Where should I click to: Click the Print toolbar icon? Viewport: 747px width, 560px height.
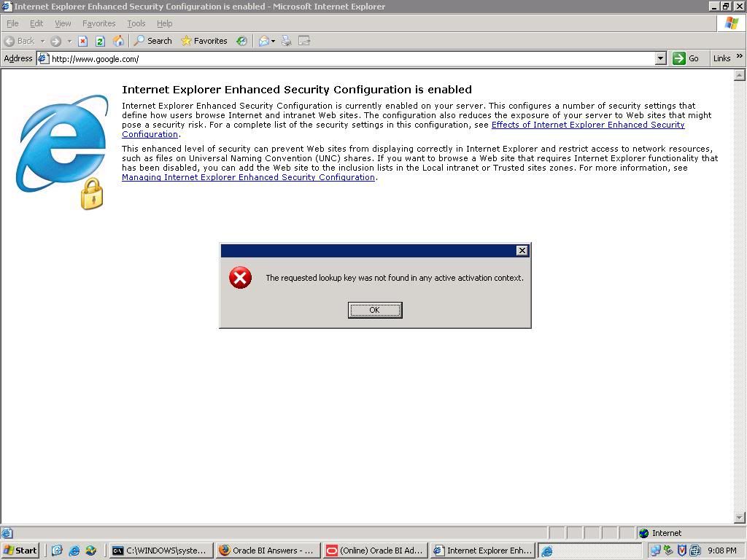pyautogui.click(x=286, y=41)
